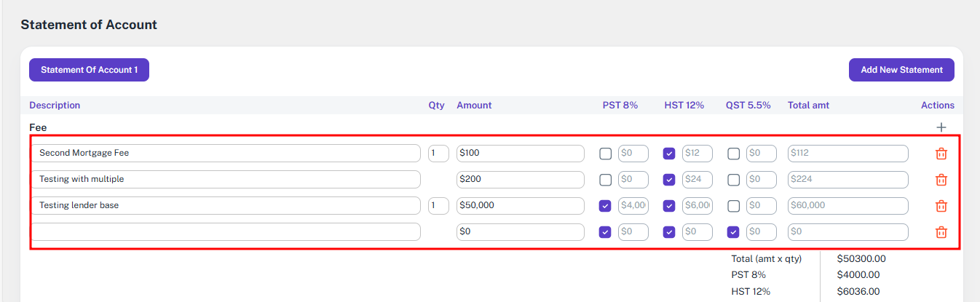Uncheck QST on the empty fee row
This screenshot has height=302, width=980.
tap(733, 232)
